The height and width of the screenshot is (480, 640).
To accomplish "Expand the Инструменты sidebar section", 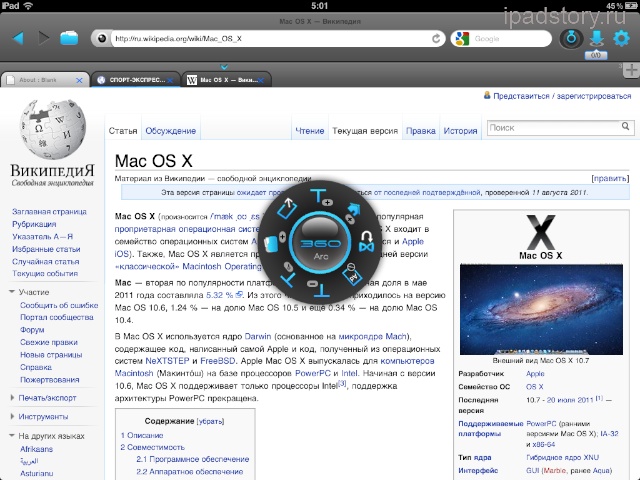I will (x=12, y=416).
